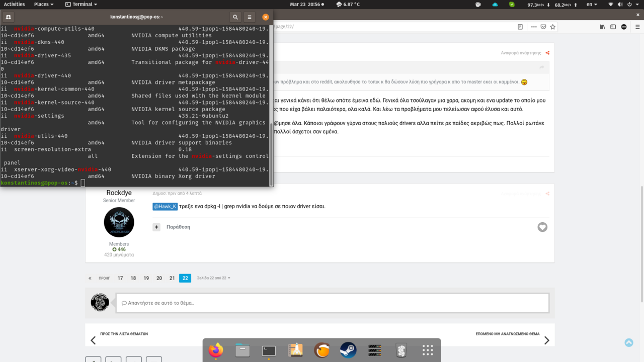Go to 'ΕΠΟΜΕΝΟ ΜΗ ΑΝΑΓΝΩΣΜΕΝΟ ΘΕΜΑ' link
The image size is (644, 362).
(508, 334)
